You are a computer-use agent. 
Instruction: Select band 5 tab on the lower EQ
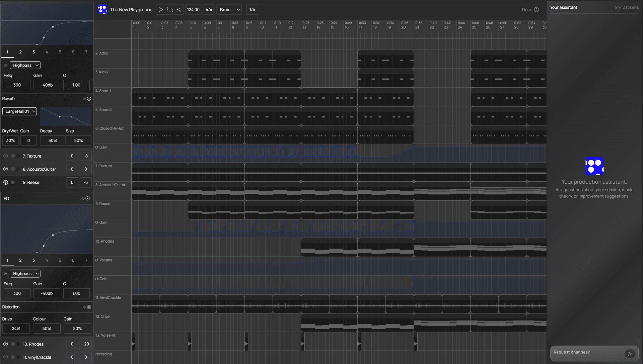pyautogui.click(x=60, y=260)
